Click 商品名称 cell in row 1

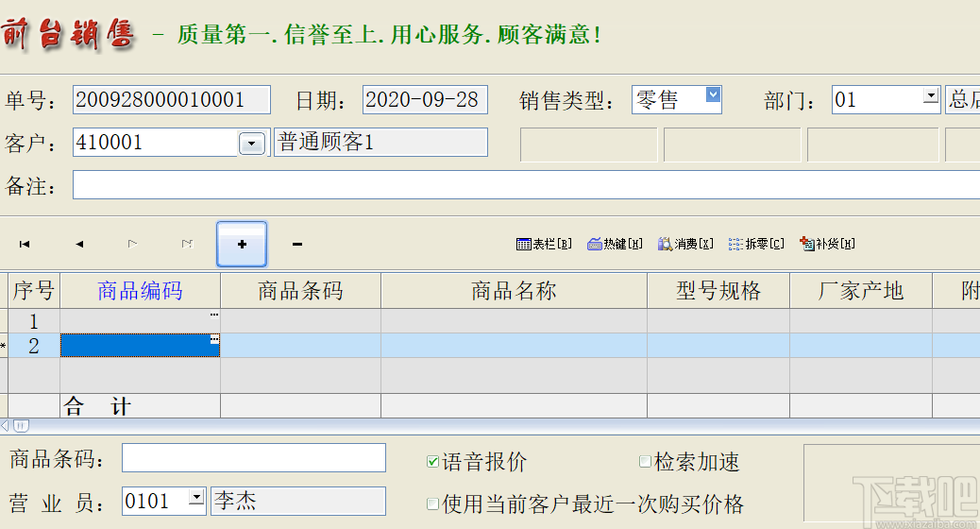tap(514, 321)
